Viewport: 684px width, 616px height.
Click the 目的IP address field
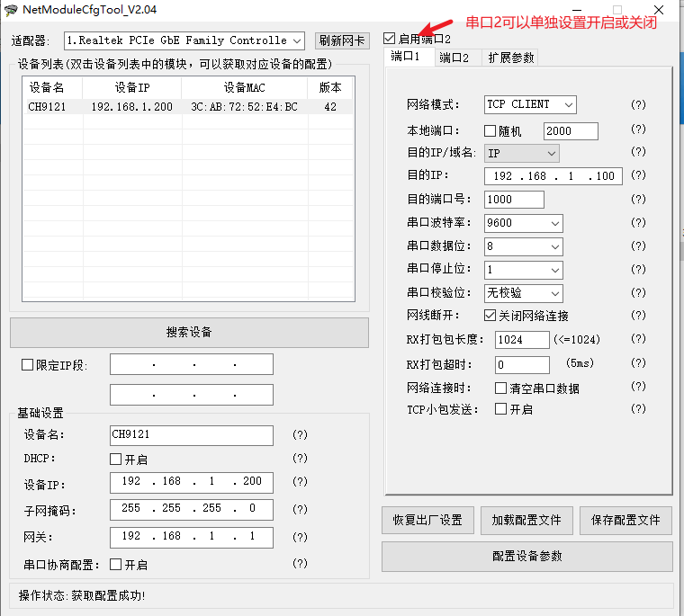[553, 176]
